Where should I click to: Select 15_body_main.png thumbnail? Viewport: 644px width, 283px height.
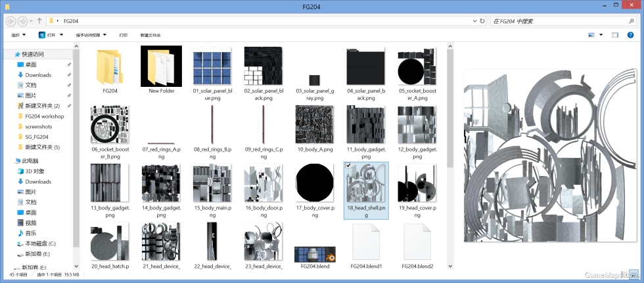pos(212,183)
